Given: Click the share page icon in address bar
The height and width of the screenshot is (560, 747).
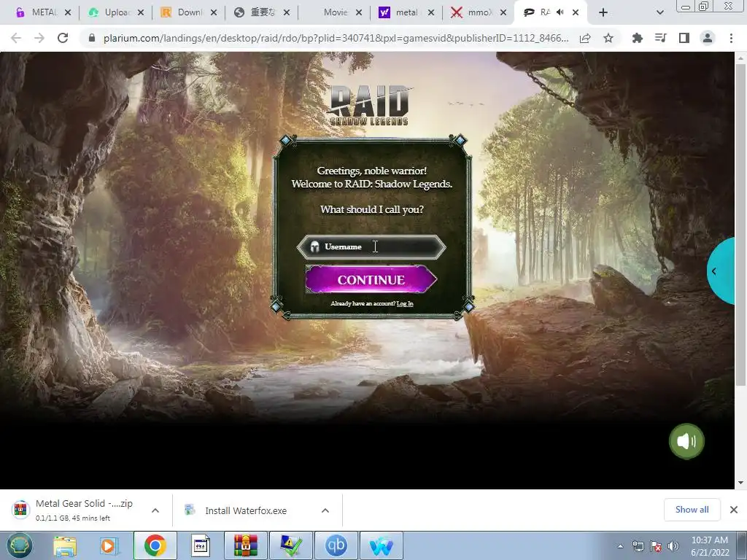Looking at the screenshot, I should tap(585, 38).
